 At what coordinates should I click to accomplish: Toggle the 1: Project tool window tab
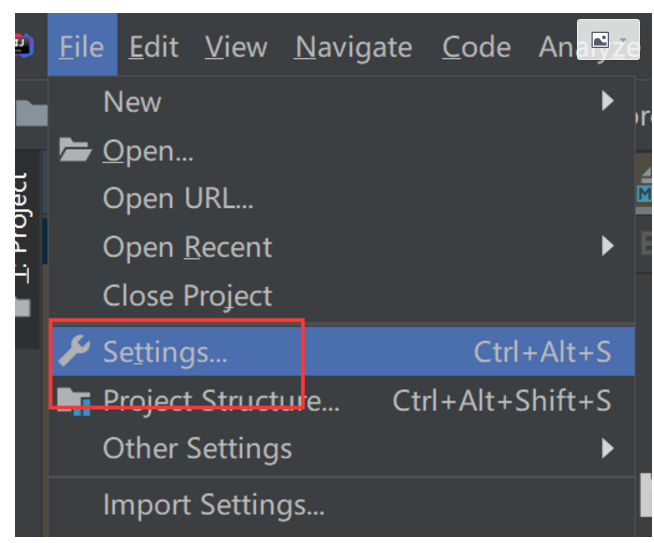point(20,230)
